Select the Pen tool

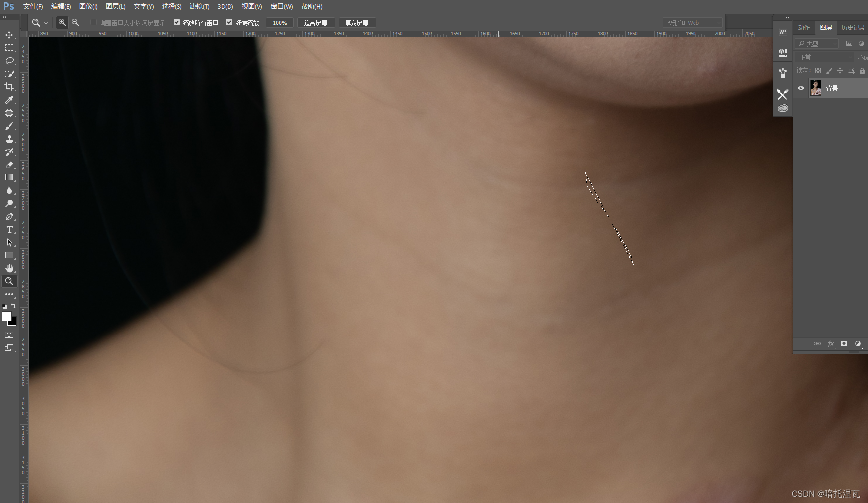point(9,217)
